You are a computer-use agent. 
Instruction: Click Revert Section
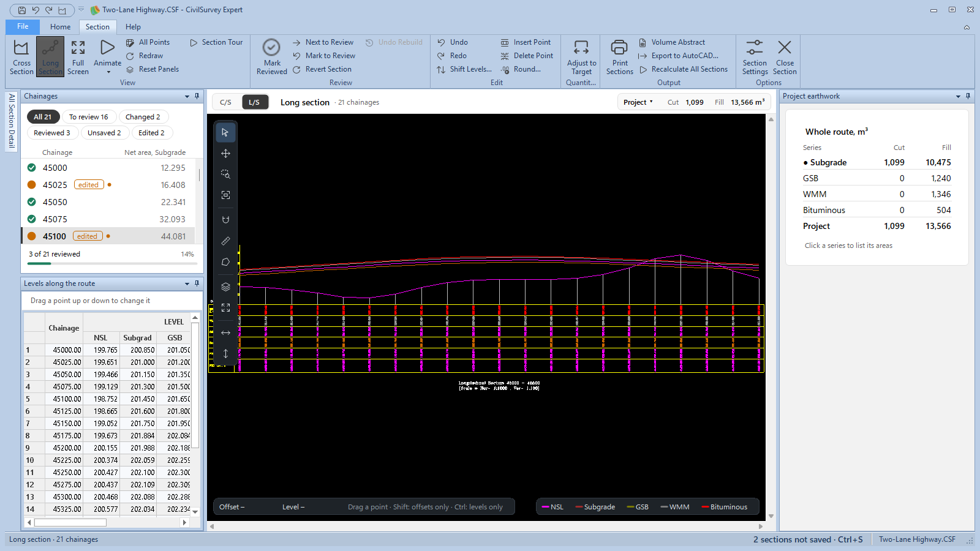pos(322,69)
